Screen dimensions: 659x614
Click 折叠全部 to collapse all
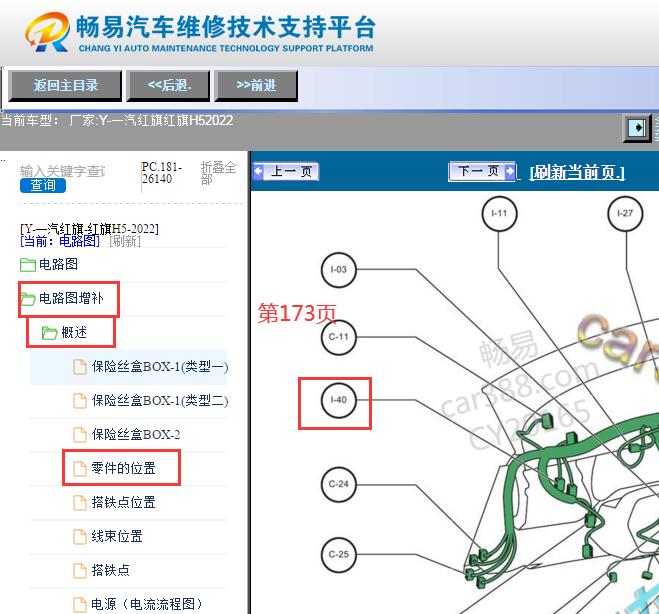pyautogui.click(x=218, y=173)
